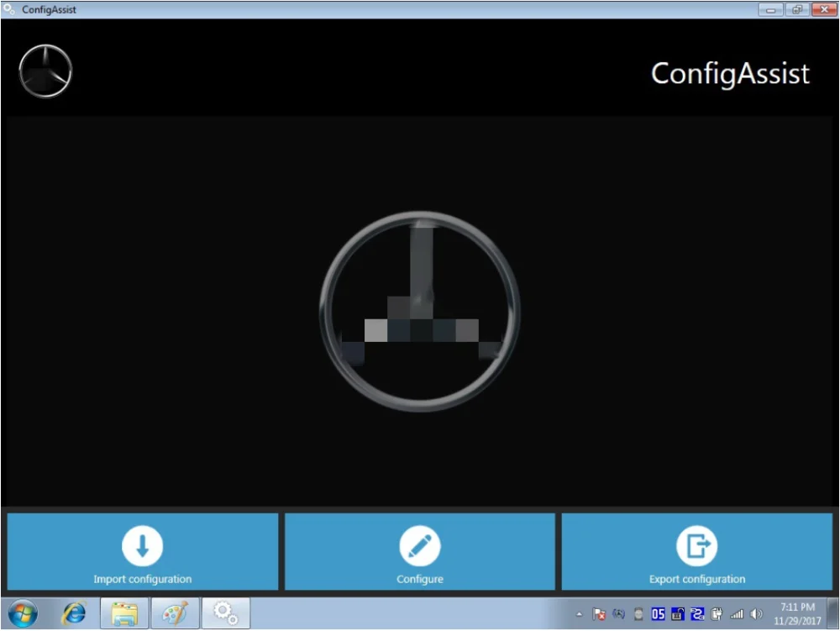Open the volume speaker control

[757, 614]
